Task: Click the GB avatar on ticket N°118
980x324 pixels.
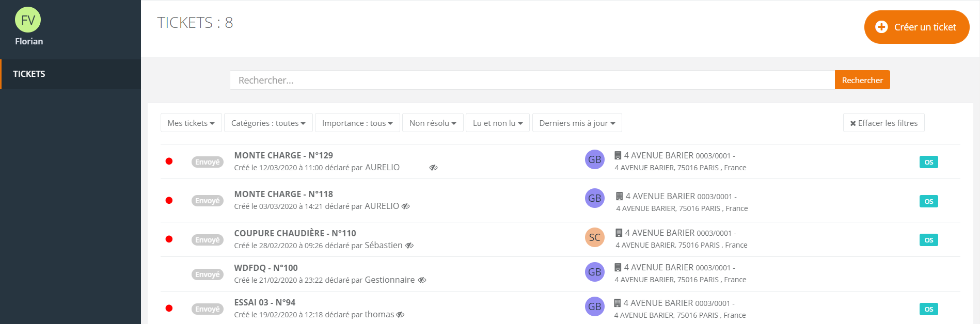Action: click(595, 198)
